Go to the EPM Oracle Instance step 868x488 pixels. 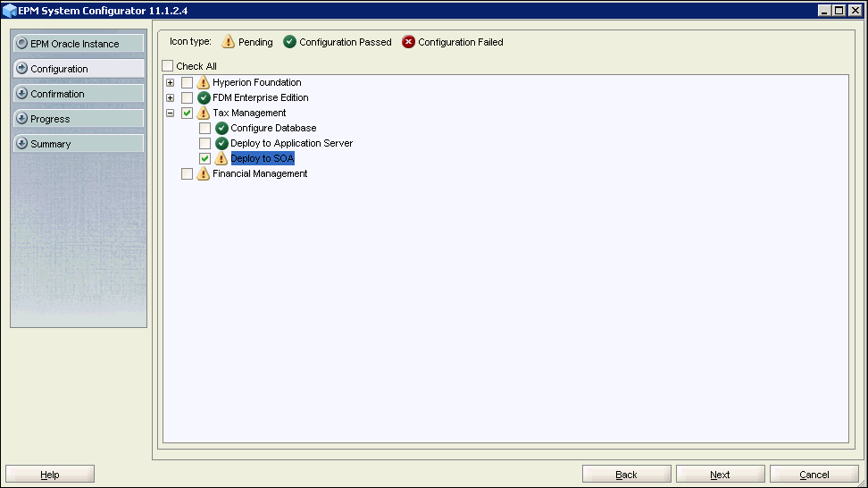pos(79,43)
